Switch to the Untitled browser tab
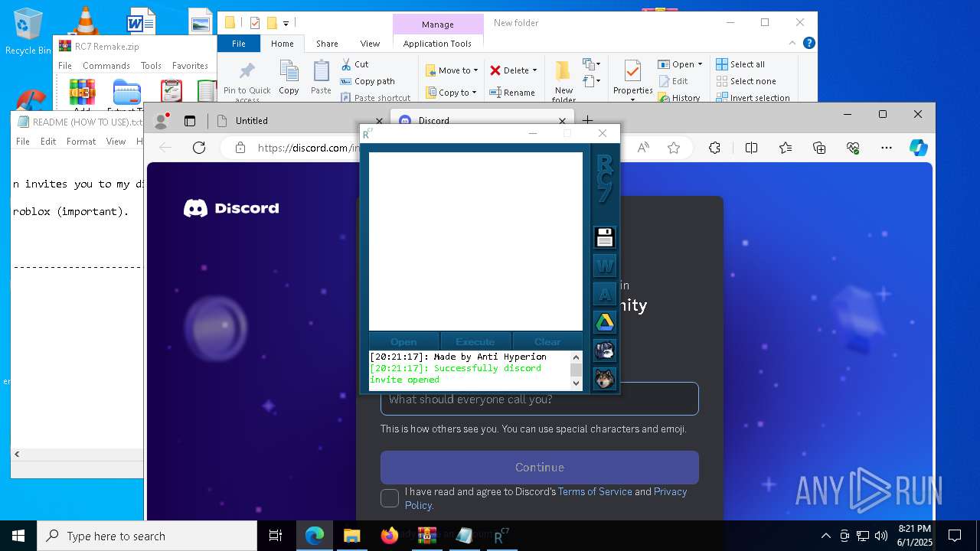This screenshot has height=551, width=980. 299,120
